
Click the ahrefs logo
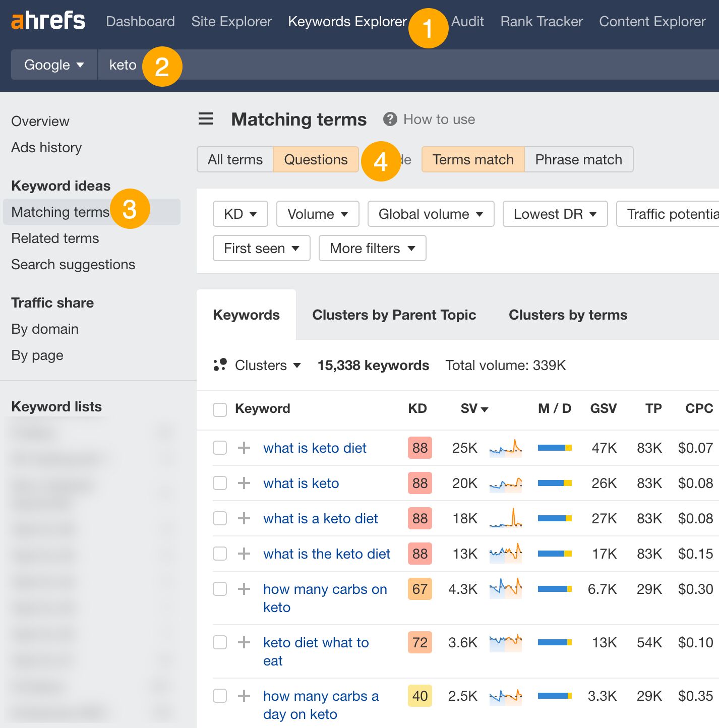(x=48, y=21)
